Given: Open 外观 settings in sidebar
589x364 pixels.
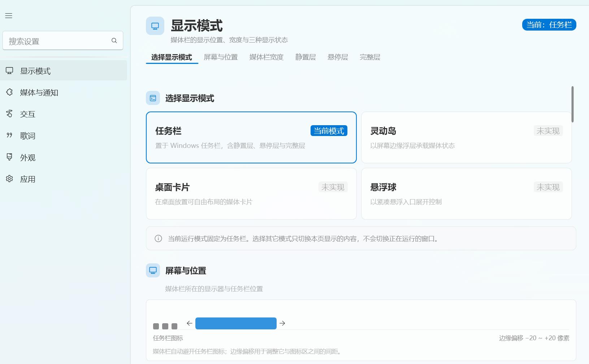Looking at the screenshot, I should [64, 157].
